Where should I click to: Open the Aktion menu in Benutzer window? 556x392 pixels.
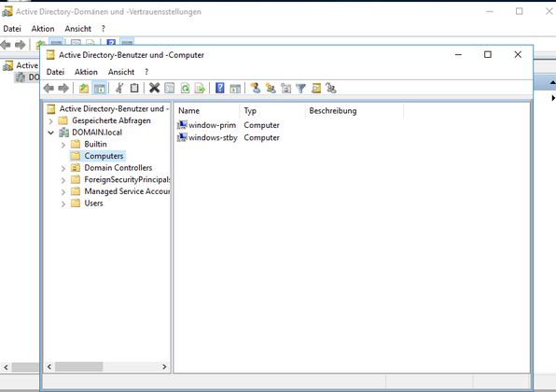point(86,72)
